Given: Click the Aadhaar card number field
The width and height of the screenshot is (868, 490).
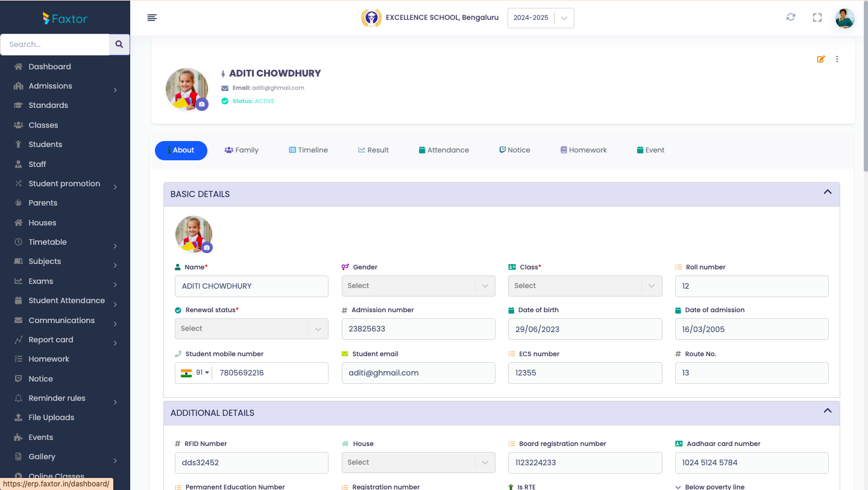Looking at the screenshot, I should 752,463.
